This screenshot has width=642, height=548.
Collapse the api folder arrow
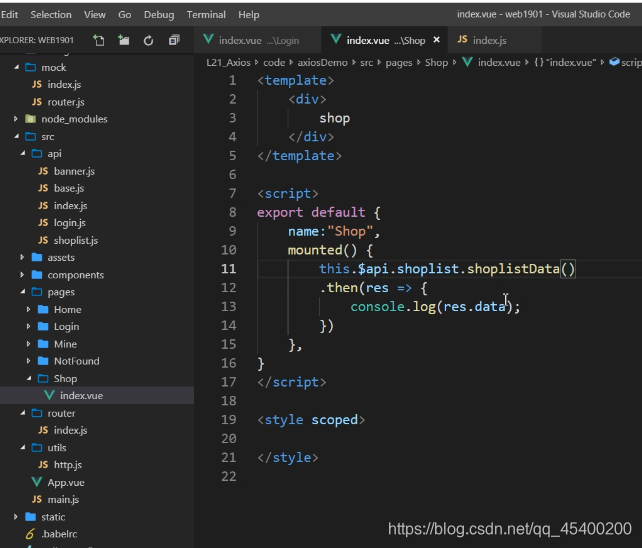pyautogui.click(x=23, y=153)
